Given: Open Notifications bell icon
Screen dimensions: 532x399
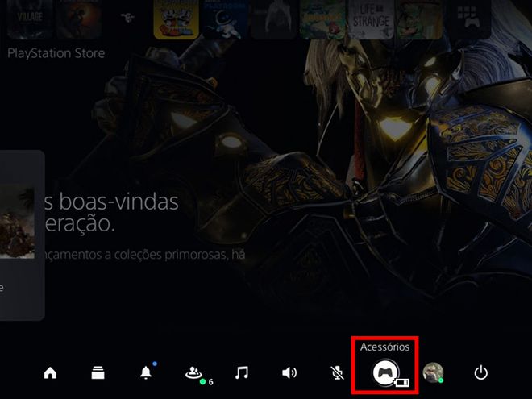Looking at the screenshot, I should coord(146,373).
